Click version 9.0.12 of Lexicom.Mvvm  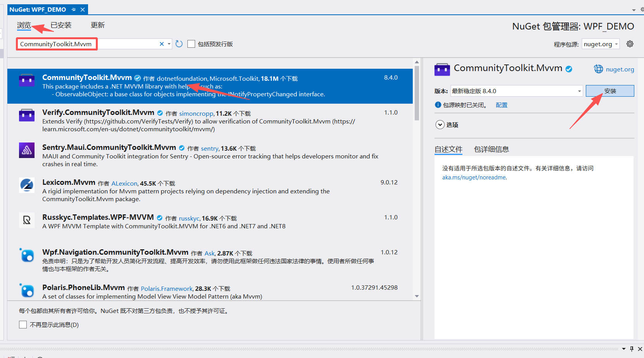click(389, 182)
